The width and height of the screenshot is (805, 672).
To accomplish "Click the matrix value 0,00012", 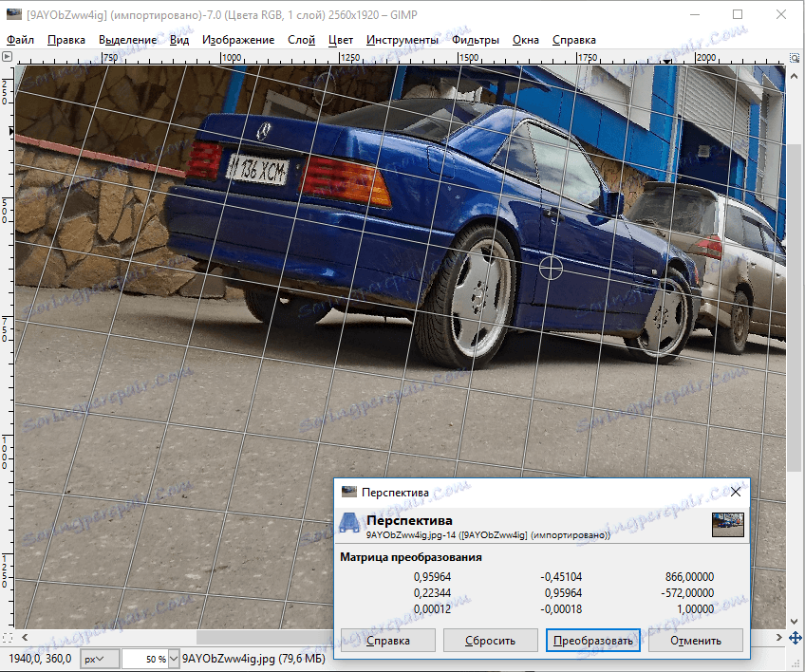I will [x=432, y=609].
